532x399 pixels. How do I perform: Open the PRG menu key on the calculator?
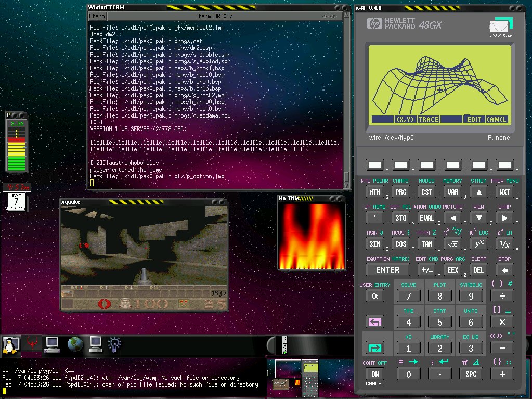pos(401,192)
